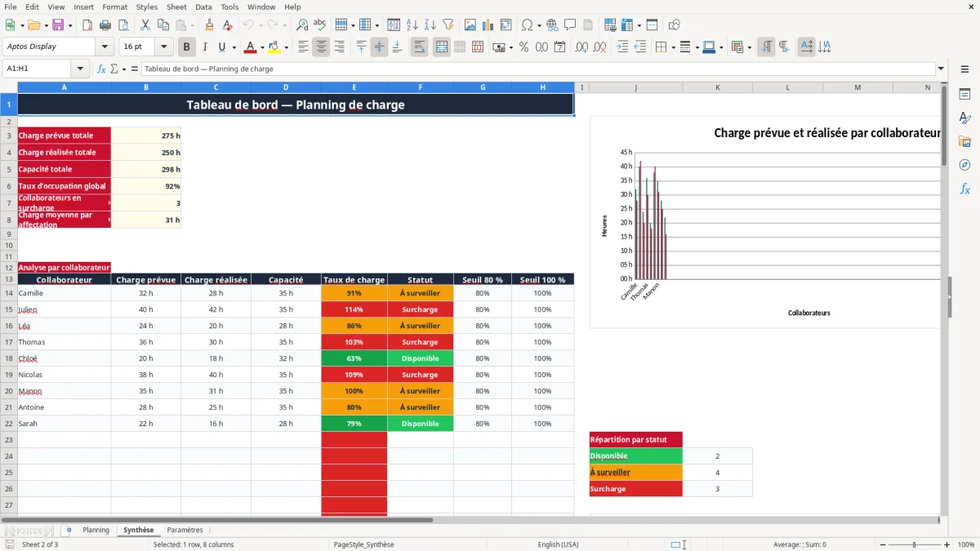Open background color dropdown arrow
This screenshot has width=980, height=551.
pos(286,47)
